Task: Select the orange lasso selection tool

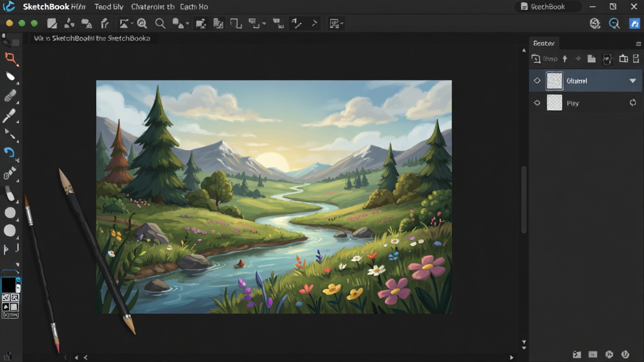Action: coord(11,58)
